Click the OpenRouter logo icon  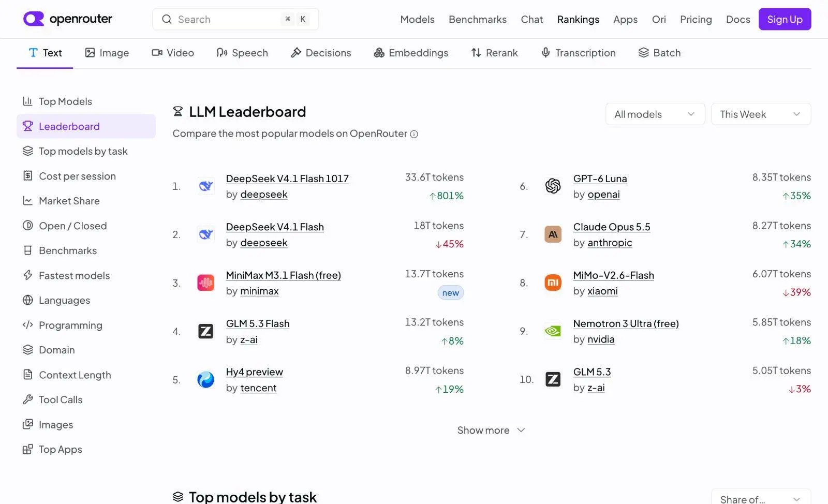(34, 19)
